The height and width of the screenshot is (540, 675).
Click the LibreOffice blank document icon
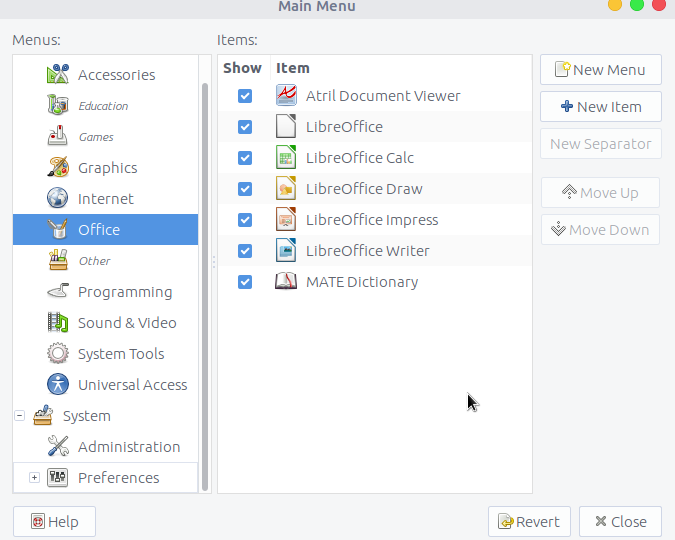286,127
